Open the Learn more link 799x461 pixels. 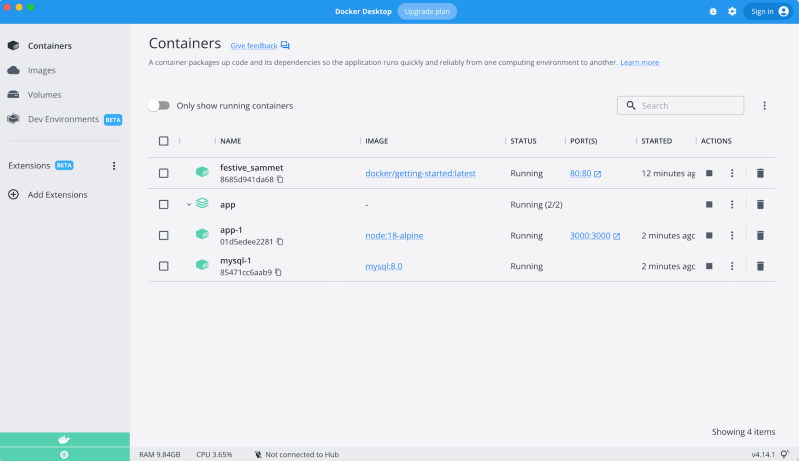click(640, 62)
